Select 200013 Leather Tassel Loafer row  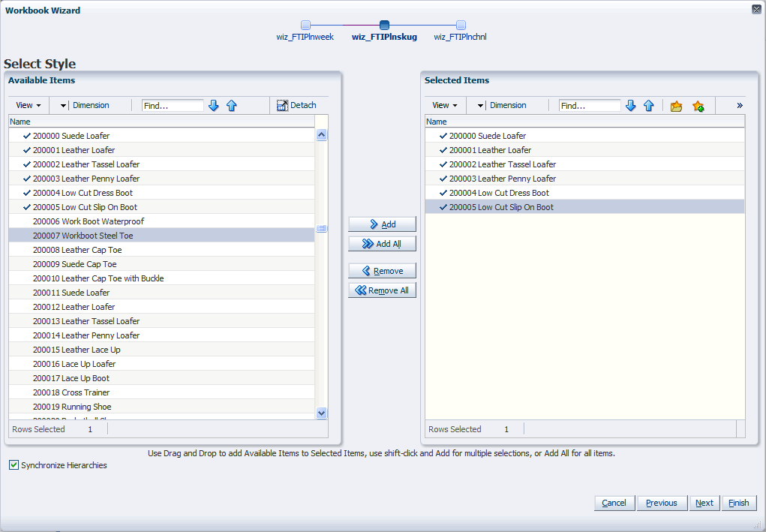tap(162, 321)
